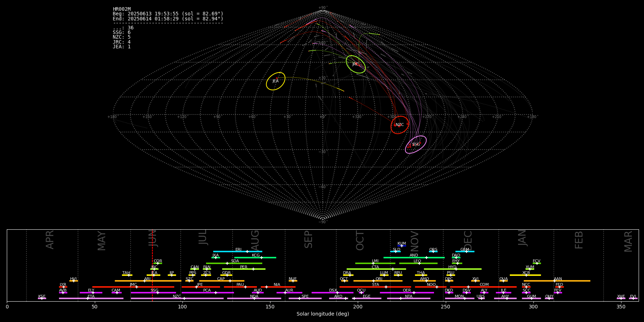Click the APR month label in the timeline

click(50, 240)
